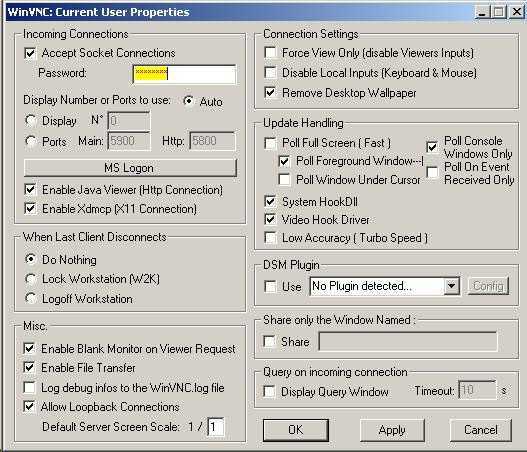
Task: Uncheck Remove Desktop Wallpaper
Action: point(271,92)
